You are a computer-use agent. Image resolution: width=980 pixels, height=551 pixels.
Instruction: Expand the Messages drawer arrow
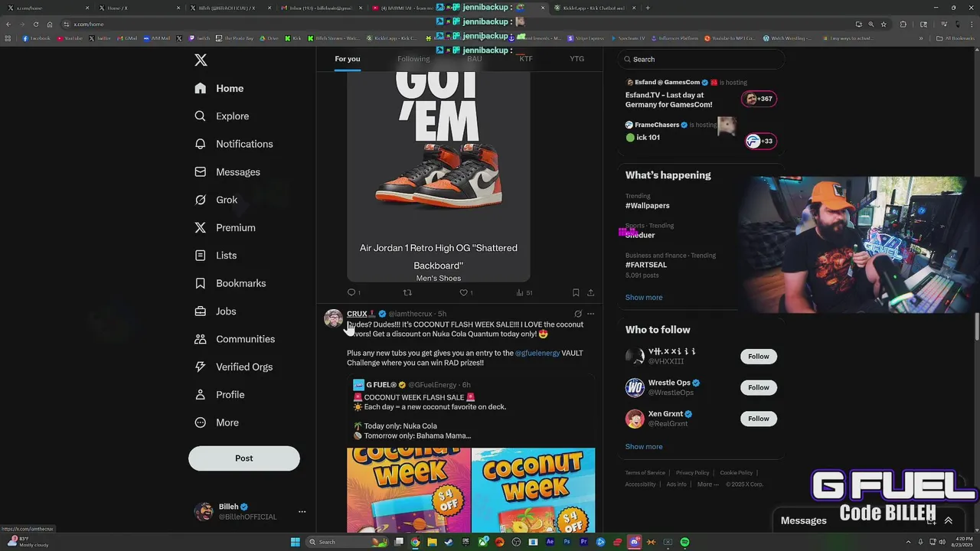[x=948, y=520]
